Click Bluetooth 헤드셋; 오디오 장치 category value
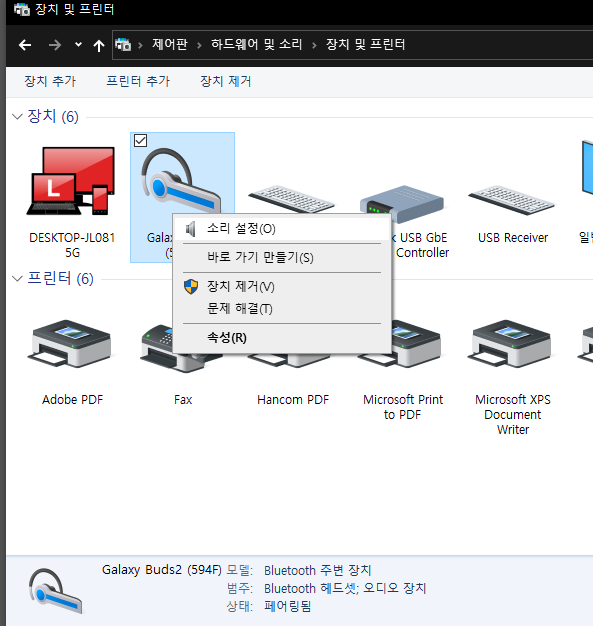The height and width of the screenshot is (626, 593). click(x=345, y=588)
